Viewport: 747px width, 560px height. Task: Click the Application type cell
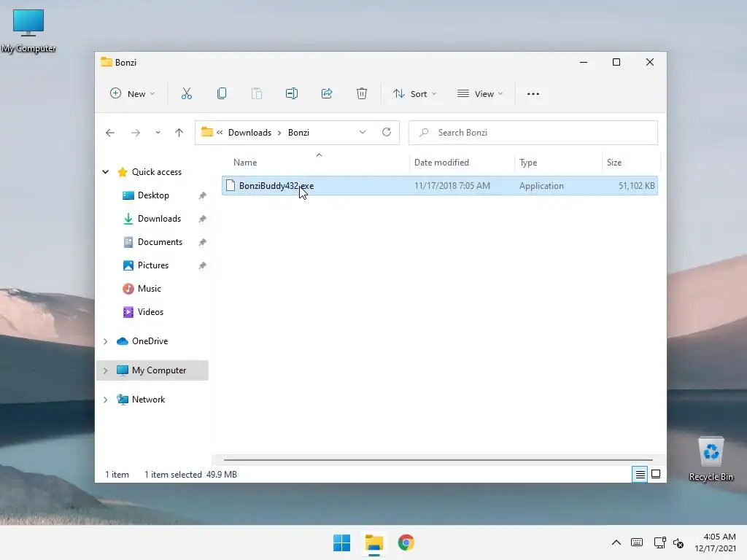tap(541, 186)
